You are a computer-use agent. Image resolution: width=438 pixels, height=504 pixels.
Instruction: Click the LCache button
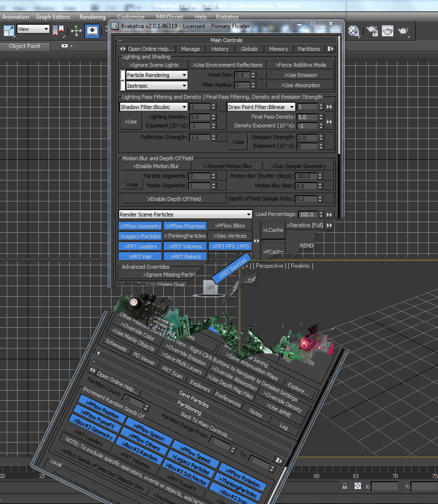point(273,230)
